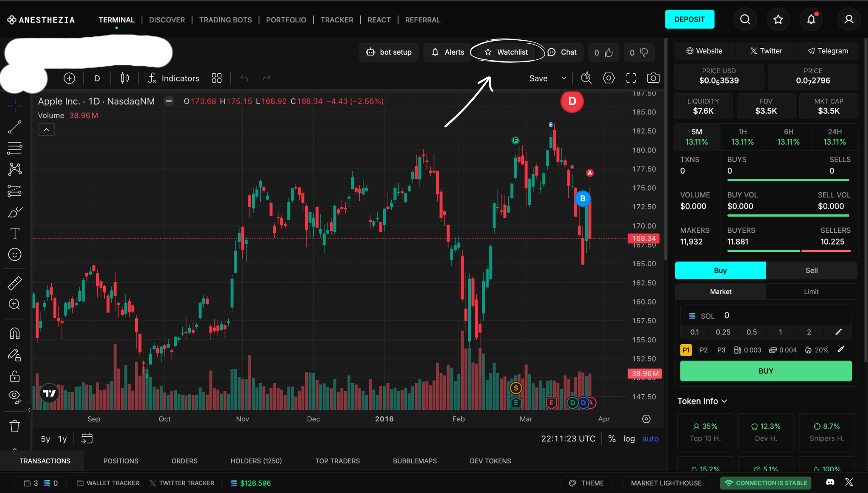The image size is (868, 493).
Task: Select the trend line drawing tool
Action: [14, 127]
